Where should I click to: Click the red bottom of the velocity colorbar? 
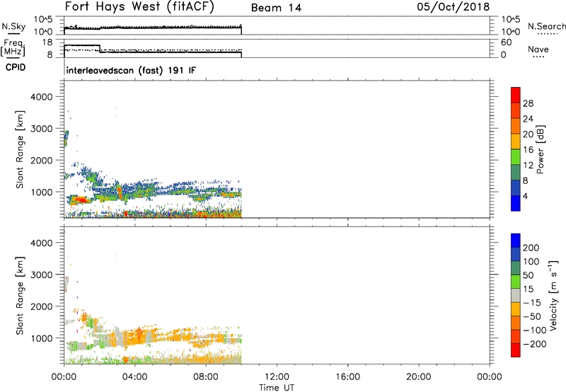pos(516,350)
